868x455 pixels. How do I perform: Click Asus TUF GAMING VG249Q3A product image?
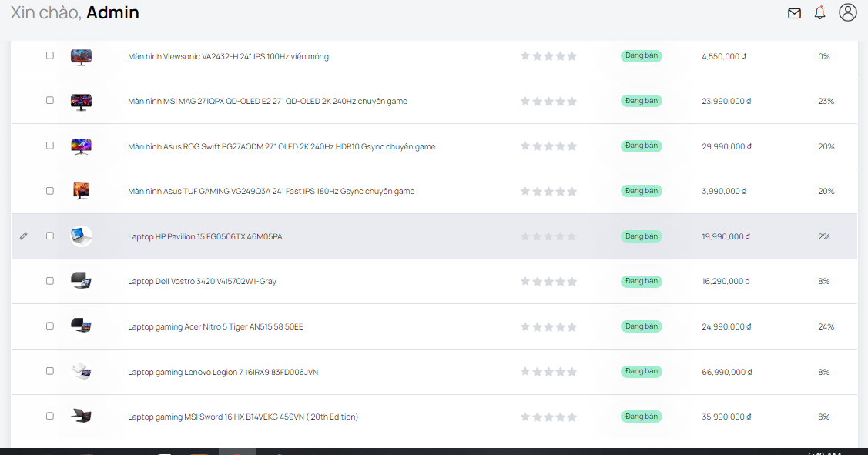(x=82, y=191)
